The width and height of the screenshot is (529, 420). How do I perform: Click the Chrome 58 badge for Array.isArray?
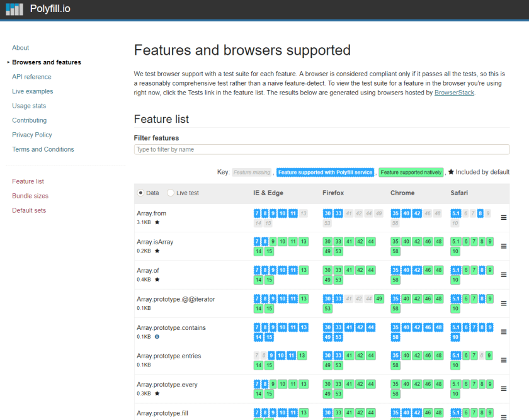click(395, 251)
